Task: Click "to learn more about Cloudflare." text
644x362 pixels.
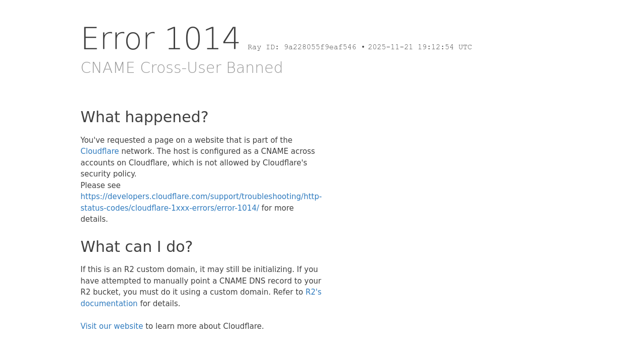Action: point(204,326)
